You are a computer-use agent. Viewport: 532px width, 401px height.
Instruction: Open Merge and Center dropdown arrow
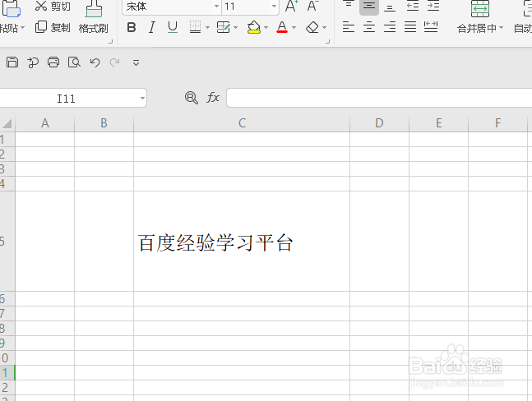click(x=501, y=28)
